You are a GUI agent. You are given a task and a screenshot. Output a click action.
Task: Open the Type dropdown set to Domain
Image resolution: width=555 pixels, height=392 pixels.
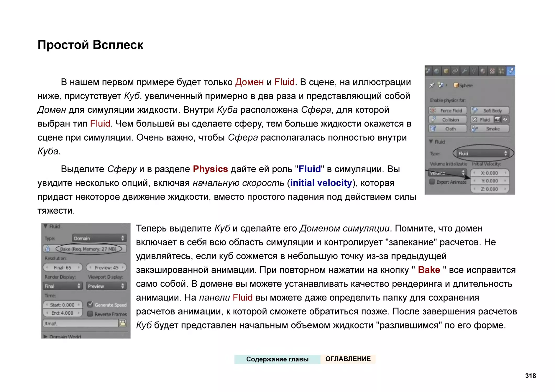[x=99, y=238]
